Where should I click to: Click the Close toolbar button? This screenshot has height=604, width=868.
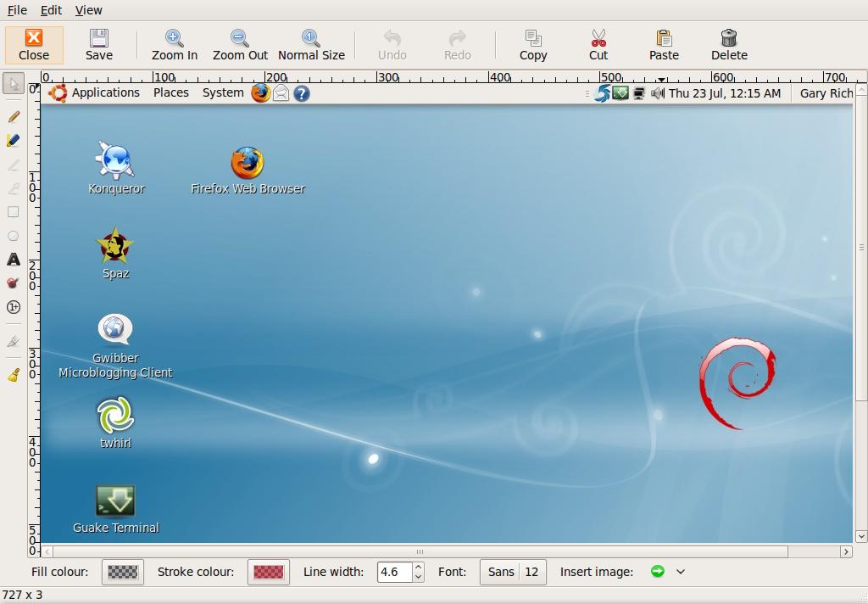(34, 45)
